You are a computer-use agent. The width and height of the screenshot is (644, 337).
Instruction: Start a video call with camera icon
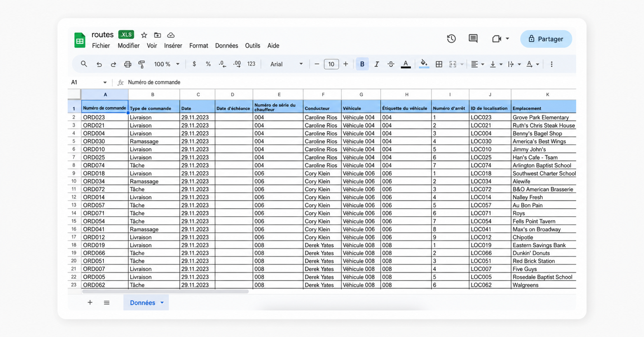497,39
